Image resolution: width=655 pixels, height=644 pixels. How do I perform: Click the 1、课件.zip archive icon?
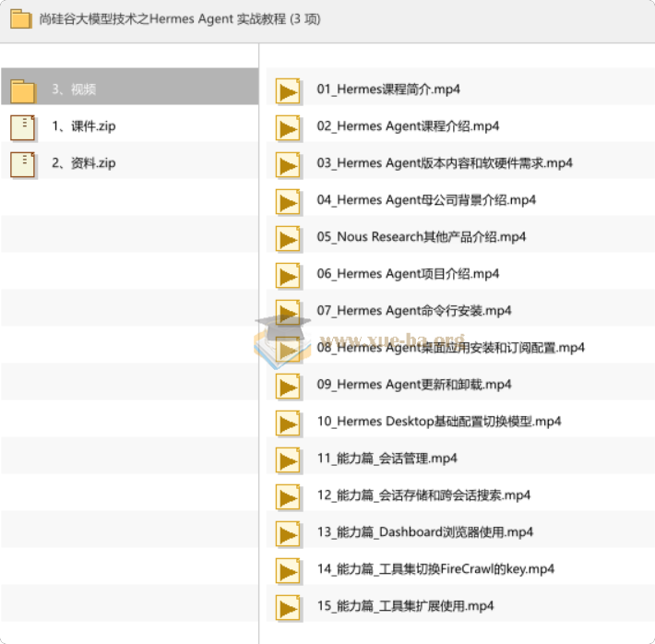pyautogui.click(x=22, y=127)
